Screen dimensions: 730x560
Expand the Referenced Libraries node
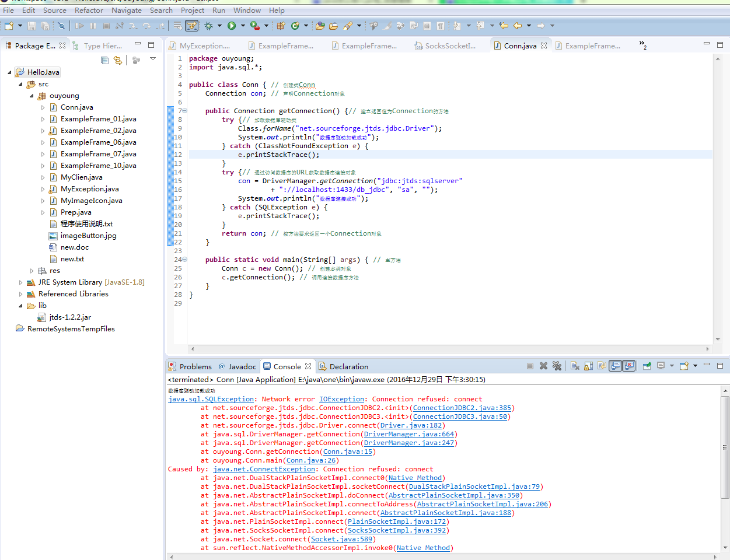(x=20, y=294)
